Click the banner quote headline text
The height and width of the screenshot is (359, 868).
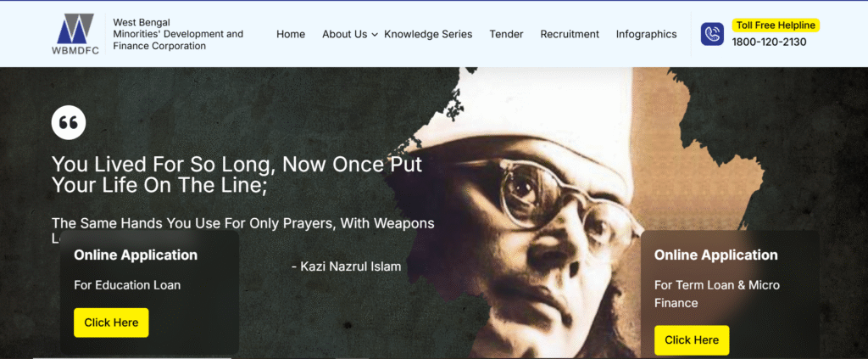(x=237, y=175)
